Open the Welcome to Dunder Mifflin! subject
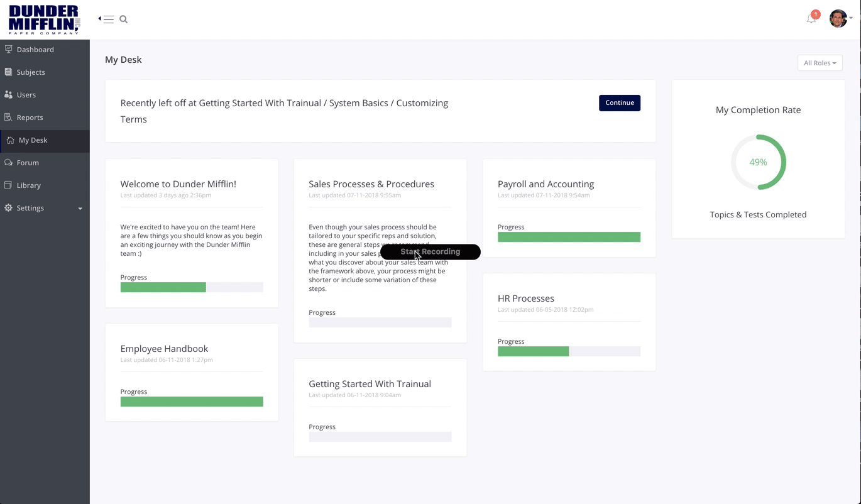 178,184
